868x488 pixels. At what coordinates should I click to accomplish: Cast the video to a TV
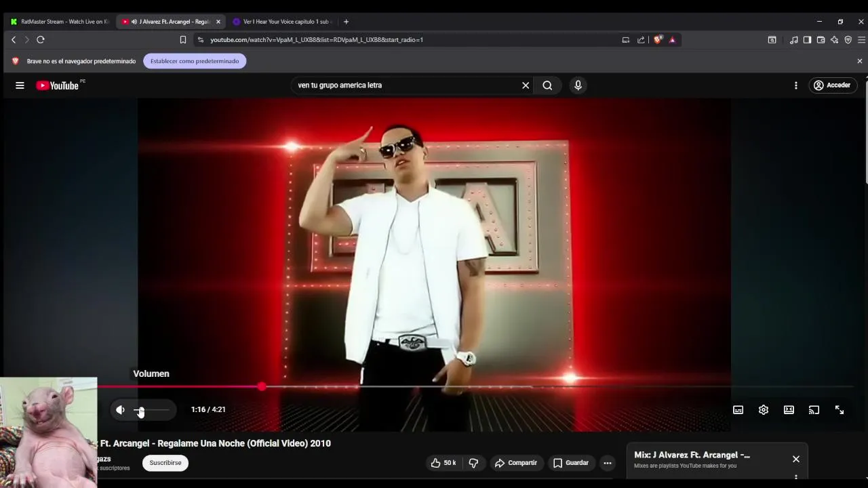814,409
